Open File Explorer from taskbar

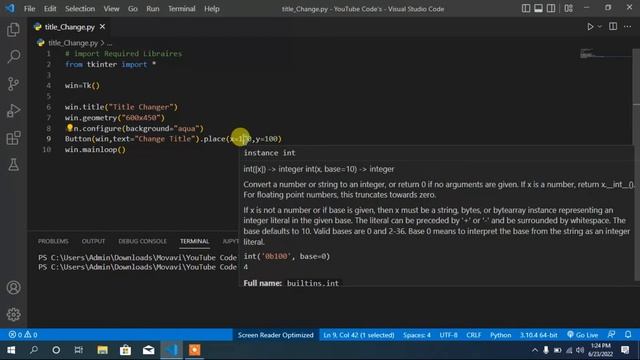[102, 350]
